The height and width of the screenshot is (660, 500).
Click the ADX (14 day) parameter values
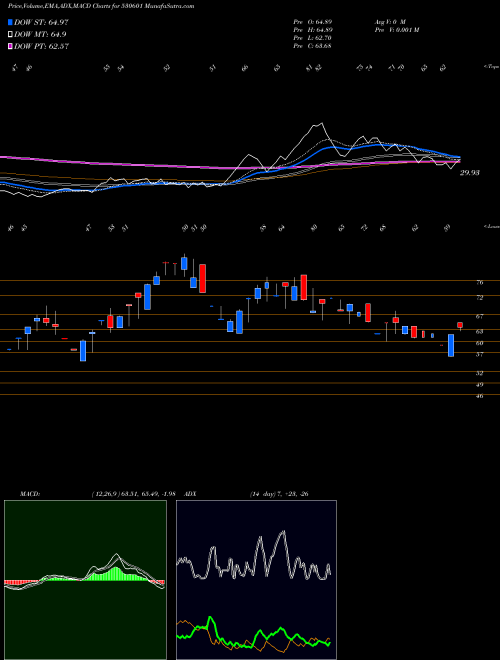pos(279,494)
